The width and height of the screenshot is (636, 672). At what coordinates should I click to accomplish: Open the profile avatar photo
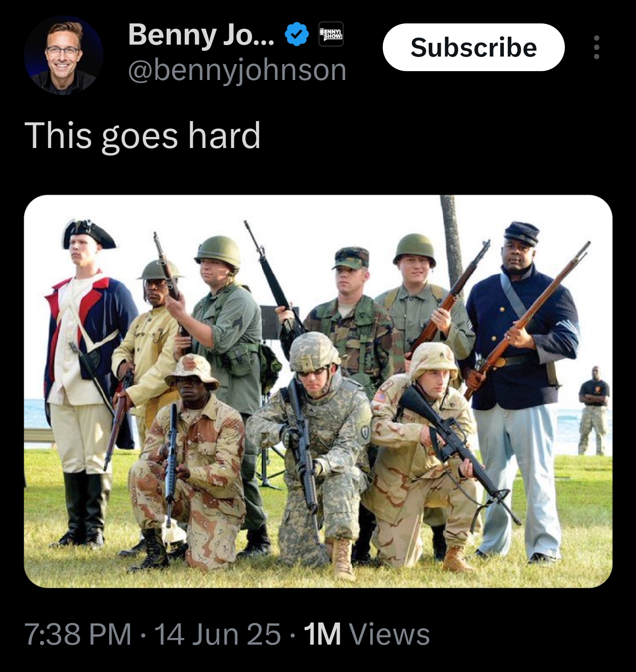[x=64, y=55]
